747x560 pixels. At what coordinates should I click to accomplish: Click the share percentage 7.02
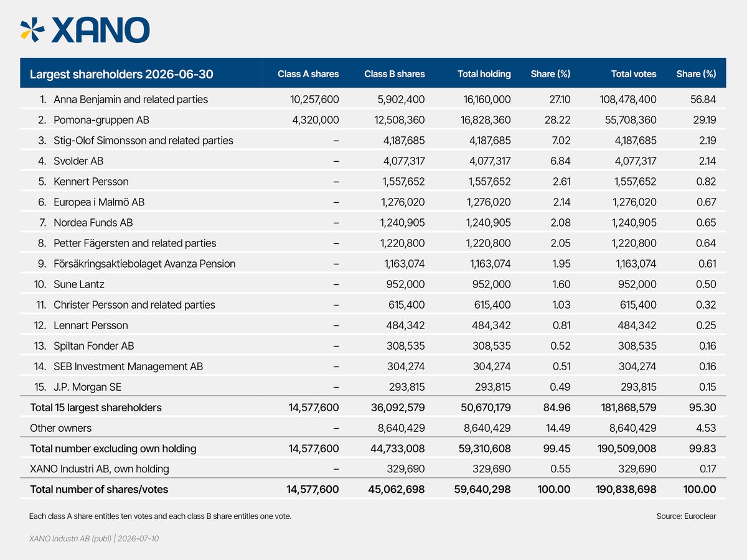click(x=561, y=141)
